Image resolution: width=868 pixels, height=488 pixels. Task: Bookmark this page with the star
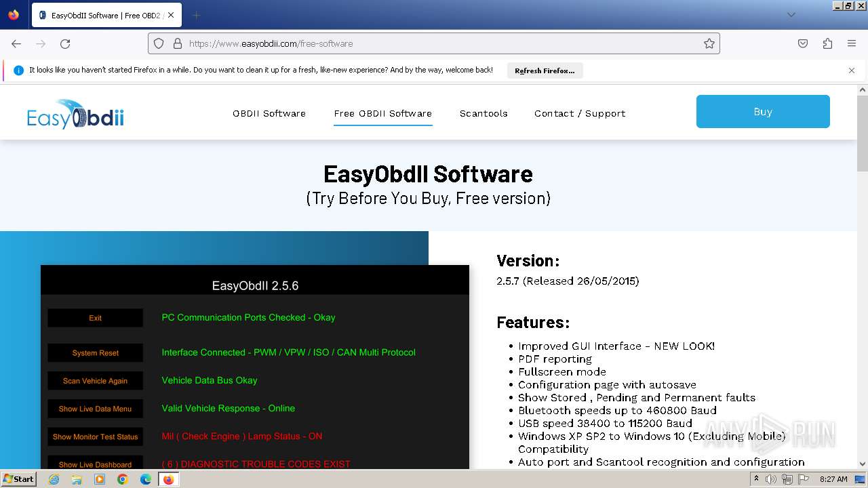tap(709, 43)
